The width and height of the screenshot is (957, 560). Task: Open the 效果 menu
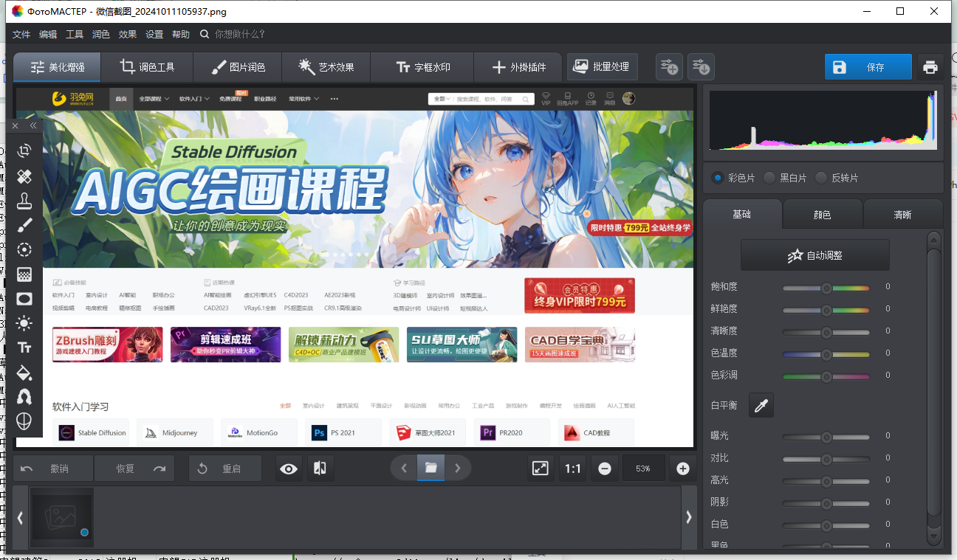point(128,34)
